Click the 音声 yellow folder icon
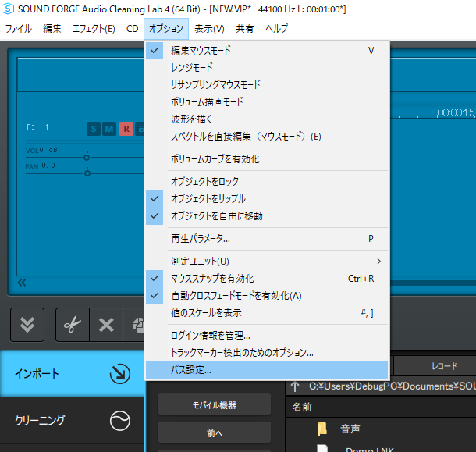Viewport: 476px width, 452px height. [x=322, y=429]
